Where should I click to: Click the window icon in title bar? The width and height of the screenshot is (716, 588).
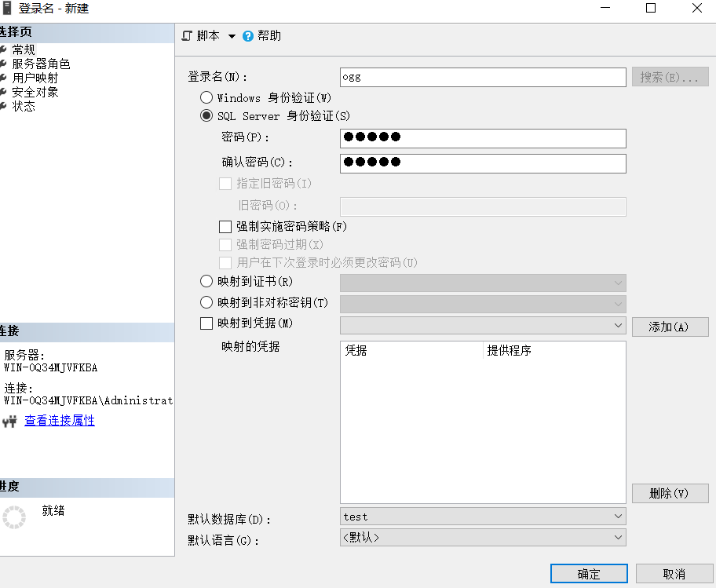tap(7, 8)
